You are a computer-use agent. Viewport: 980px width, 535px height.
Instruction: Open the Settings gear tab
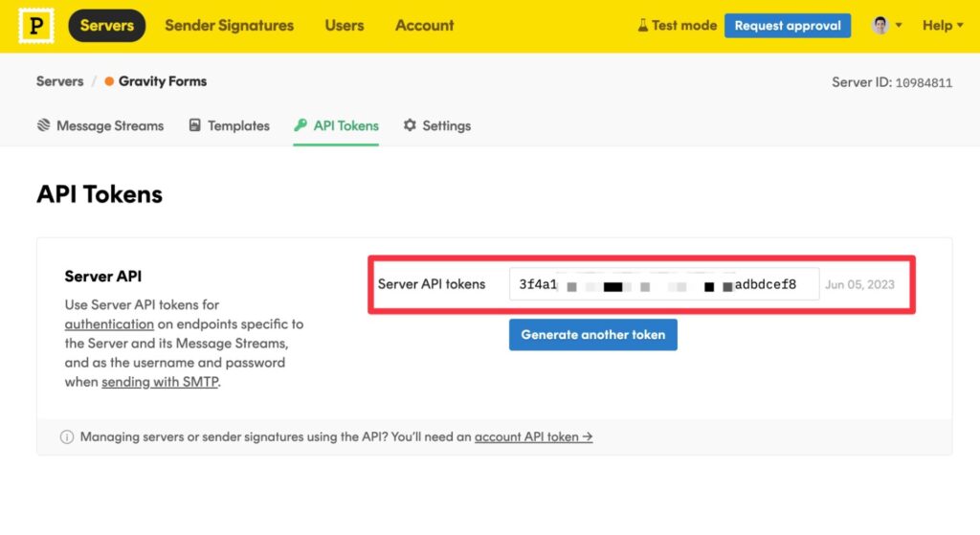(437, 125)
